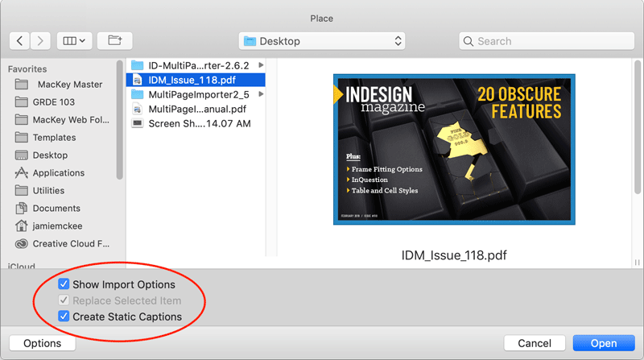Select the MultiPageI...anual.pdf file
This screenshot has width=644, height=360.
click(x=197, y=110)
